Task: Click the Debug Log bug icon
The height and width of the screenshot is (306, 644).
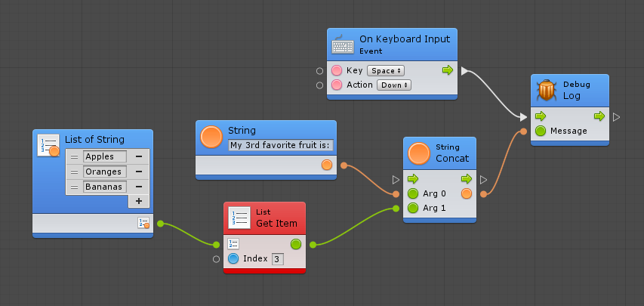Action: pyautogui.click(x=546, y=91)
